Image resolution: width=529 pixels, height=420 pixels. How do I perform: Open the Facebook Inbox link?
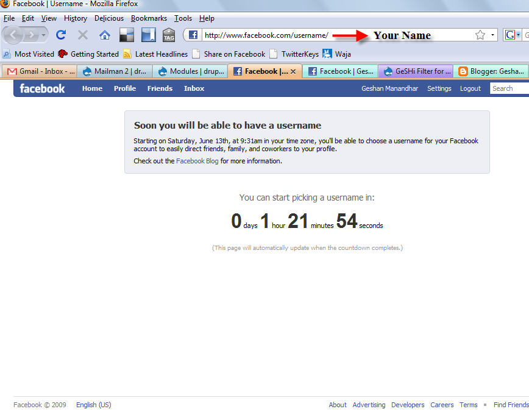194,88
